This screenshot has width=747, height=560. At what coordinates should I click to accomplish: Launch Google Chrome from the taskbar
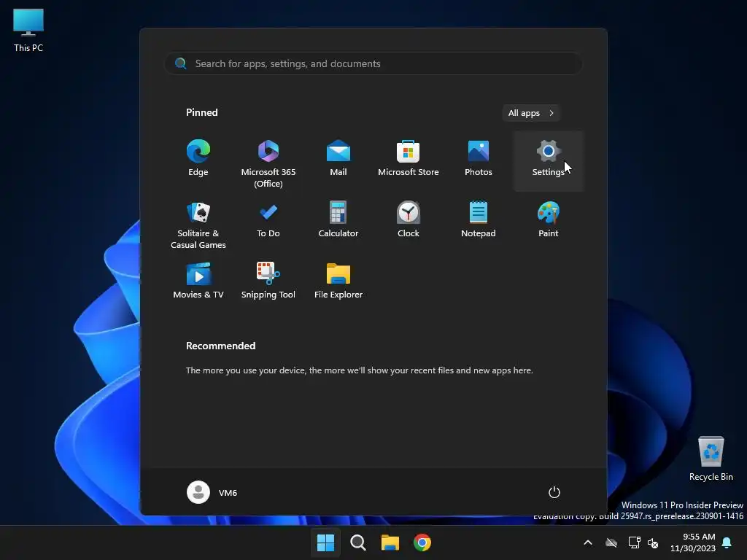422,542
